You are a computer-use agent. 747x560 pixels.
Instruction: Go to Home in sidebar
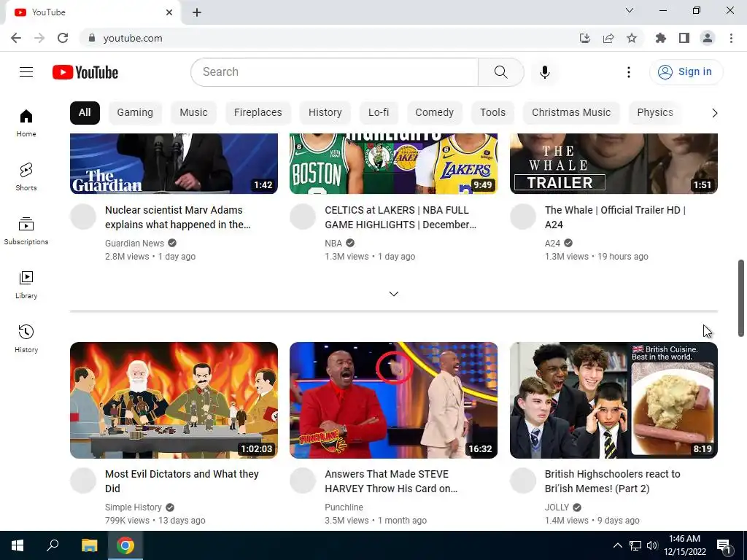(x=26, y=122)
